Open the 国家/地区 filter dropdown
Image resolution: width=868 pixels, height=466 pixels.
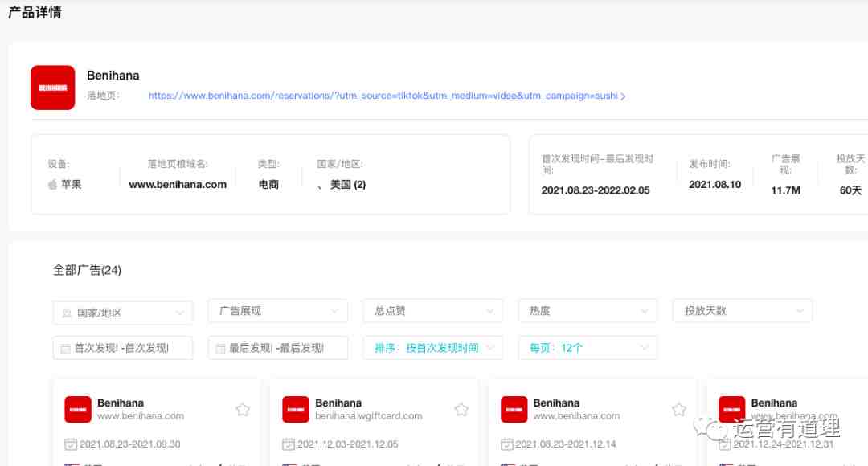[x=123, y=313]
